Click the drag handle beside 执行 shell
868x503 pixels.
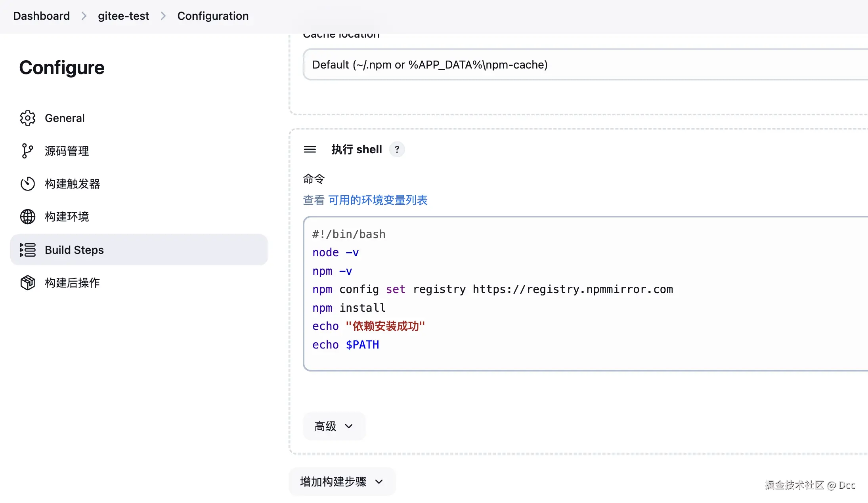tap(310, 149)
